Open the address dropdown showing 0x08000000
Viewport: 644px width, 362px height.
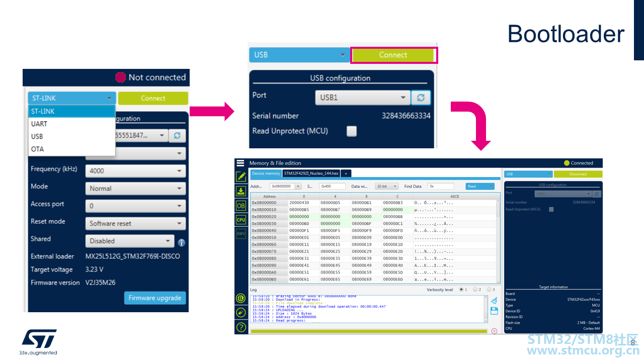[x=286, y=186]
